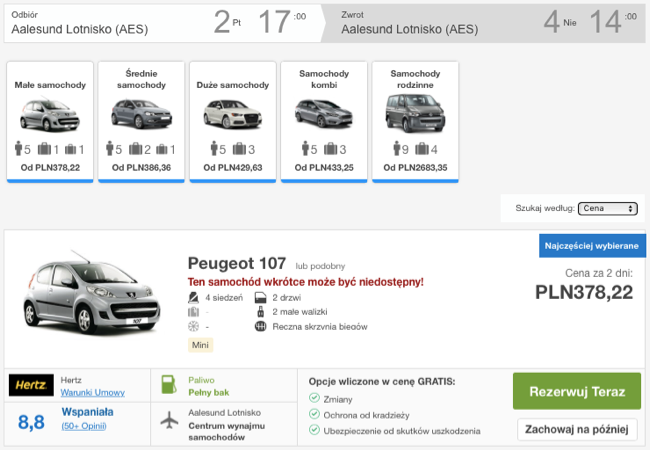Select the Samochody rodzinne category tab
Image resolution: width=650 pixels, height=450 pixels.
(x=415, y=121)
